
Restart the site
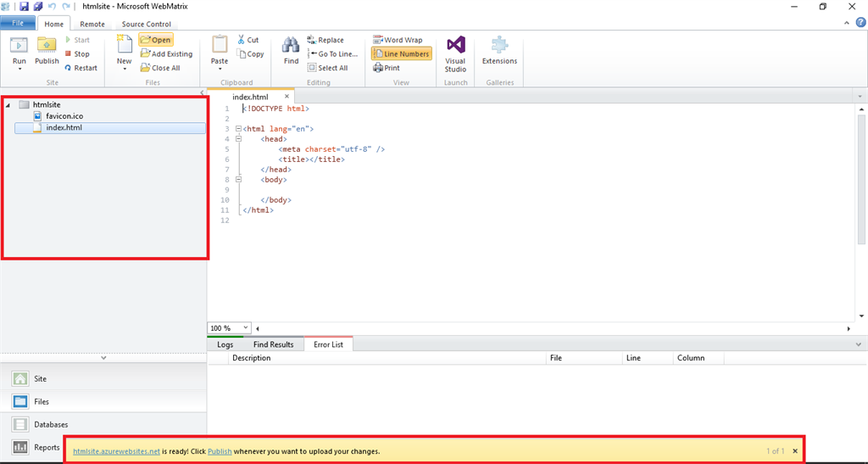[81, 68]
